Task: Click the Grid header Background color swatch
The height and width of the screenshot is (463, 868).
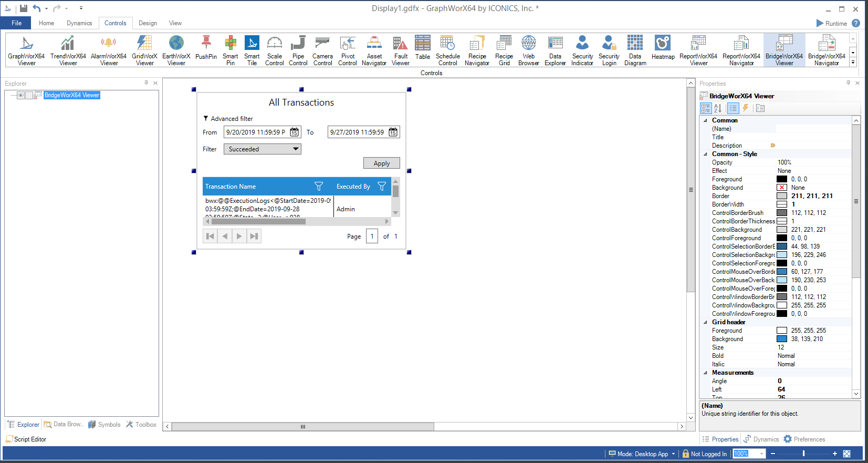Action: pyautogui.click(x=782, y=339)
